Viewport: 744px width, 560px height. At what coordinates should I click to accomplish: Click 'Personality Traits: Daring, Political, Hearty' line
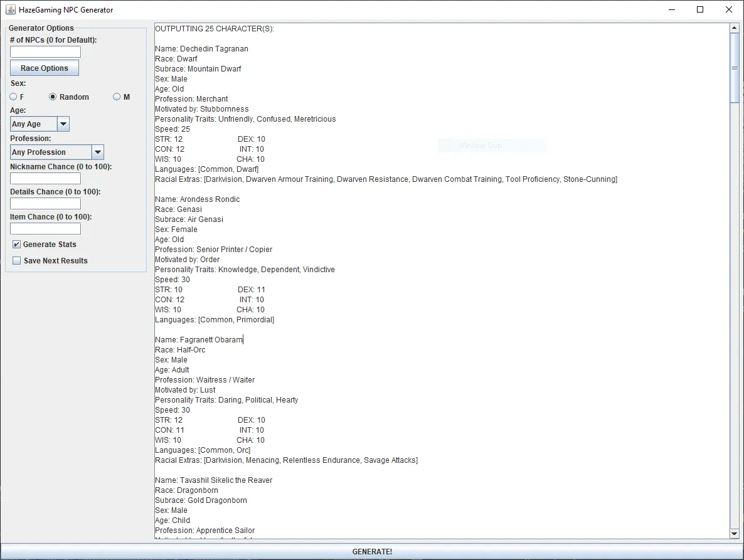click(x=226, y=399)
